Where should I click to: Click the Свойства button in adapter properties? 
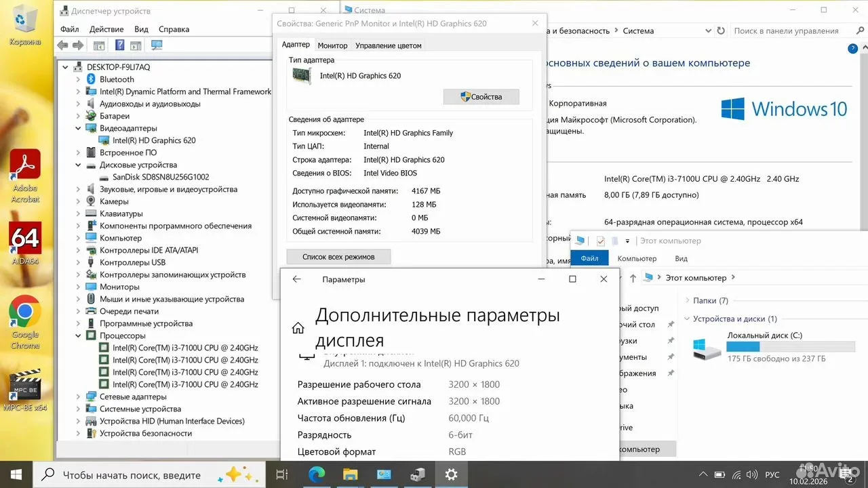tap(481, 97)
